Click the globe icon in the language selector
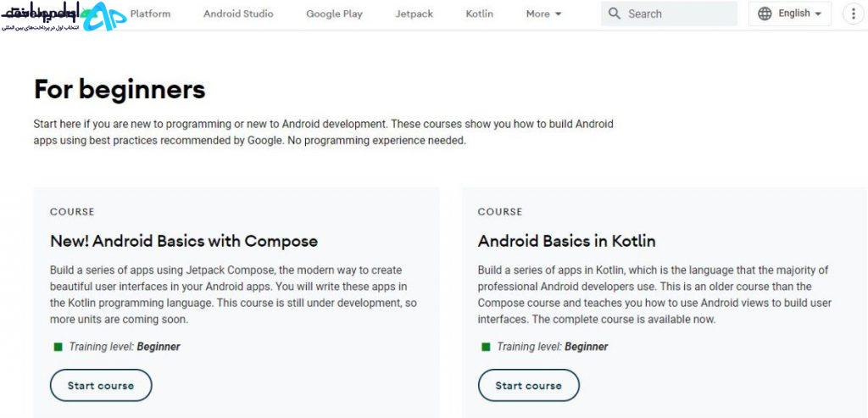 pyautogui.click(x=765, y=14)
